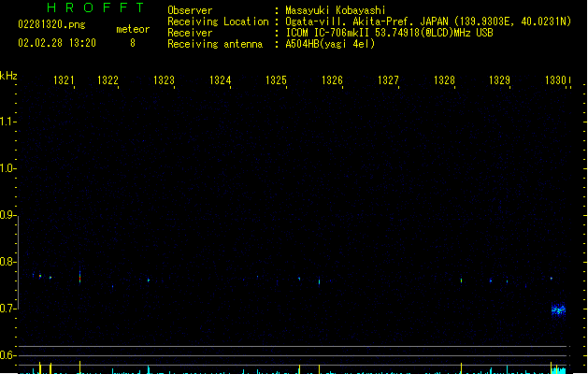Click the 1325 time axis marker
This screenshot has height=374, width=588.
click(276, 80)
